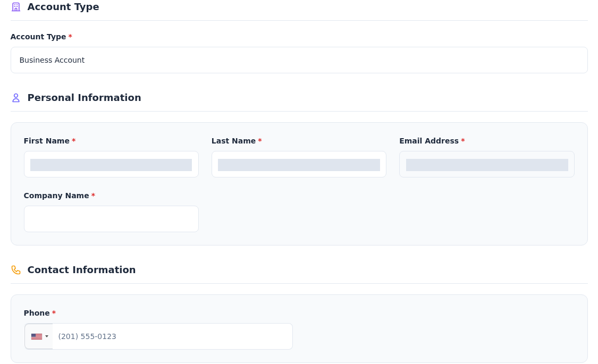Focus the Phone number input field
The image size is (598, 364).
pyautogui.click(x=172, y=336)
